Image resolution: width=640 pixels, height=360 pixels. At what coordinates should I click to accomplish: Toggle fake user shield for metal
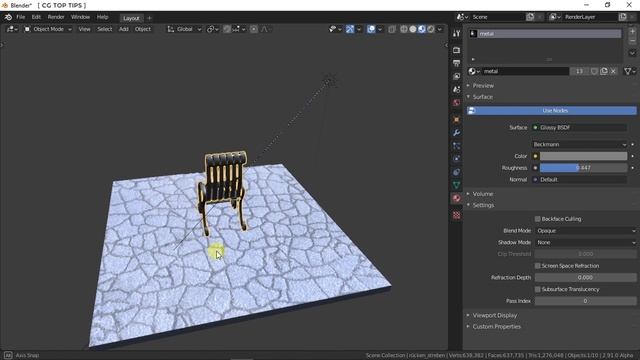pyautogui.click(x=594, y=71)
